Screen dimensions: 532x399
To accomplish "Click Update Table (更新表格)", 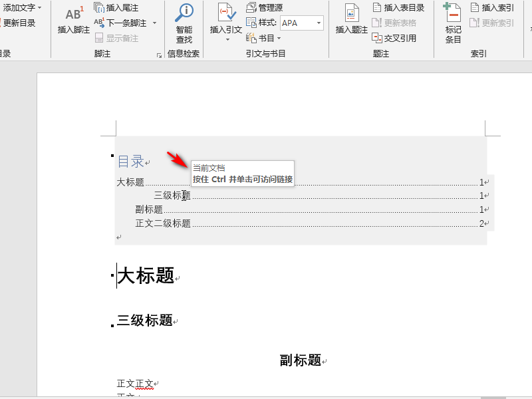I will pos(394,23).
